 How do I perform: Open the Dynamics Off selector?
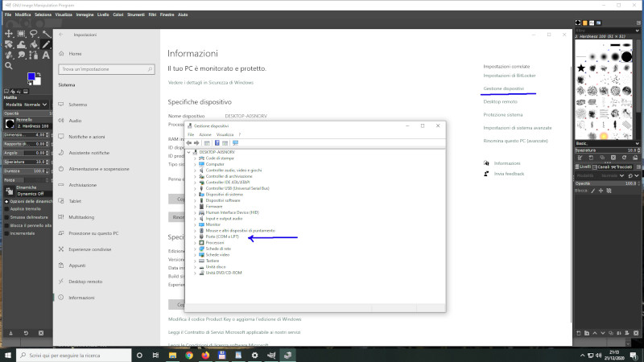(34, 194)
